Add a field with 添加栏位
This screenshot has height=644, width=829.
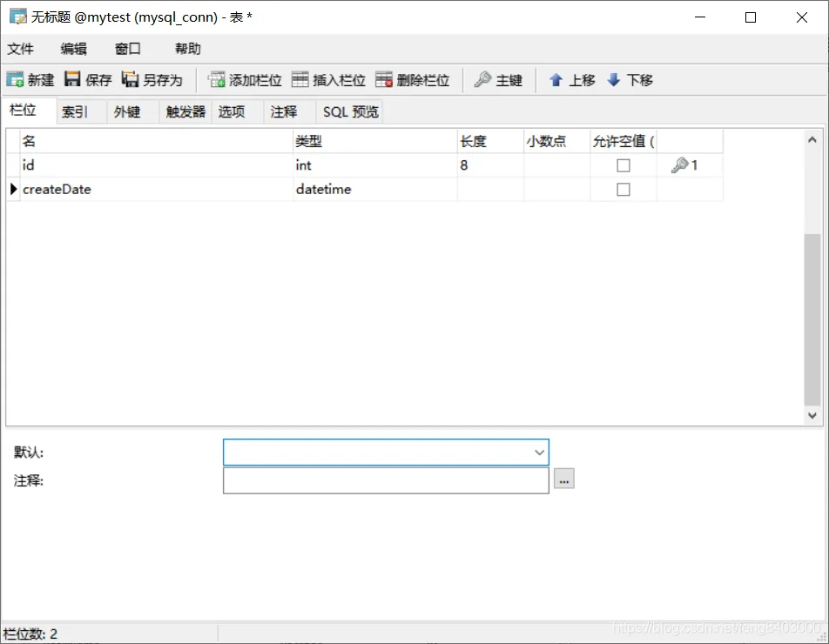(x=245, y=80)
